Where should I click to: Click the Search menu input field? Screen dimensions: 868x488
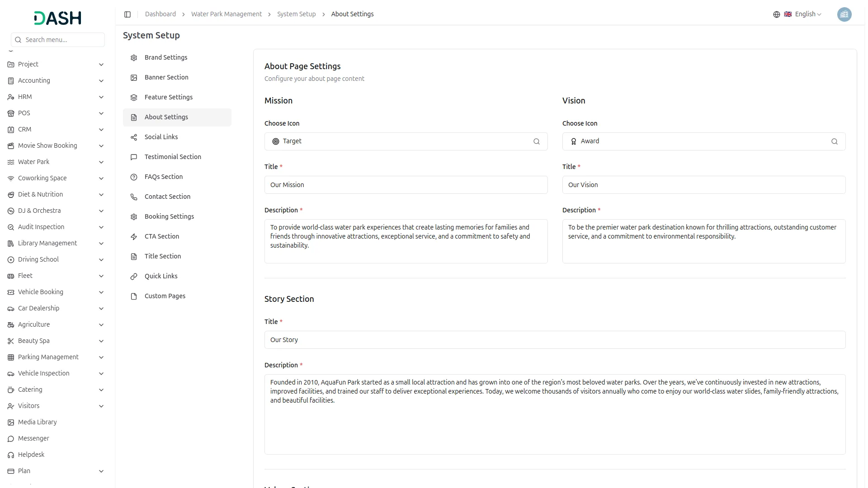click(62, 40)
